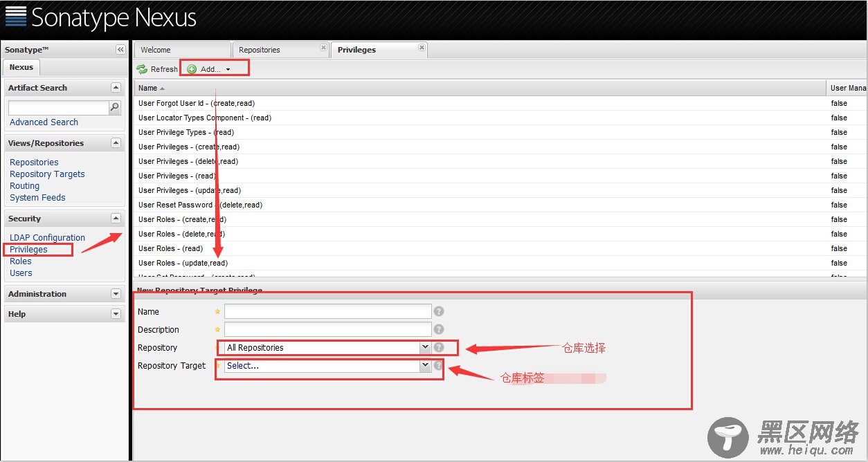Collapse the Artifact Search panel

click(x=116, y=88)
